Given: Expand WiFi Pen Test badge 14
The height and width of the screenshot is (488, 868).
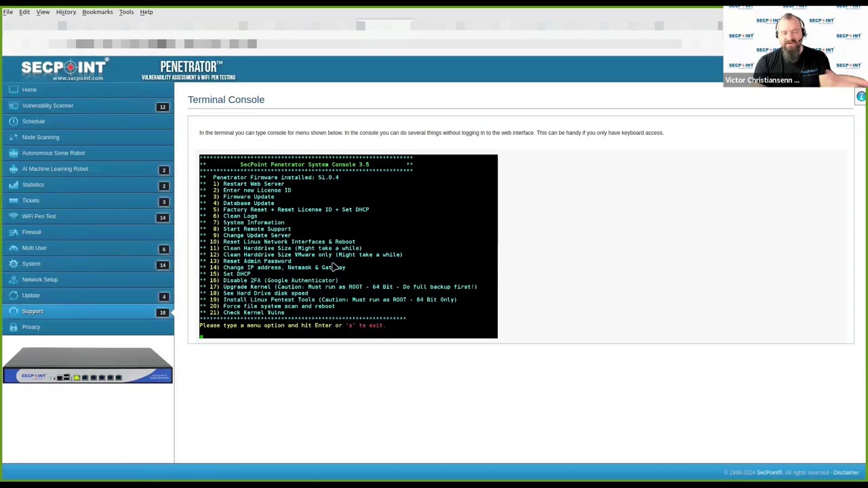Looking at the screenshot, I should click(x=162, y=217).
